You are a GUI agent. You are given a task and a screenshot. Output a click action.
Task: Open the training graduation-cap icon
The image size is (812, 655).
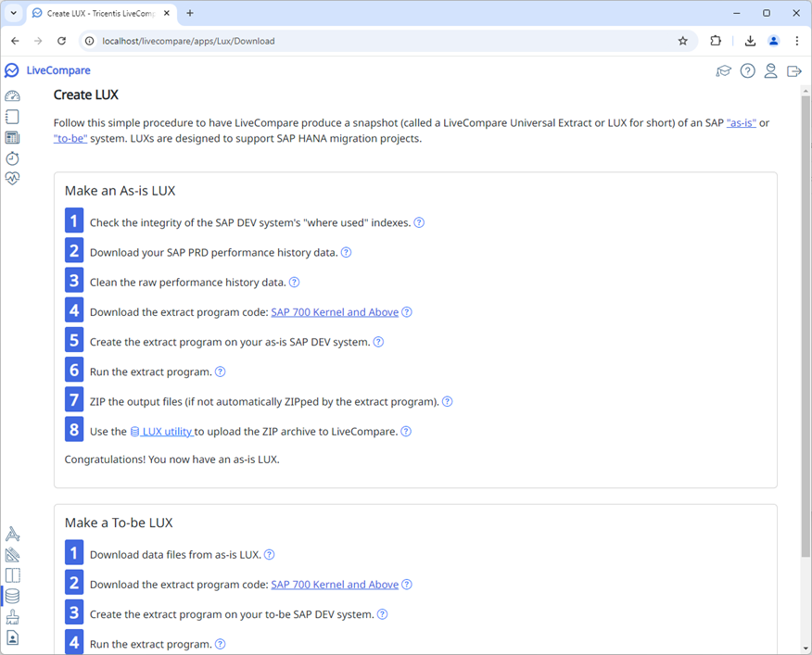tap(724, 70)
